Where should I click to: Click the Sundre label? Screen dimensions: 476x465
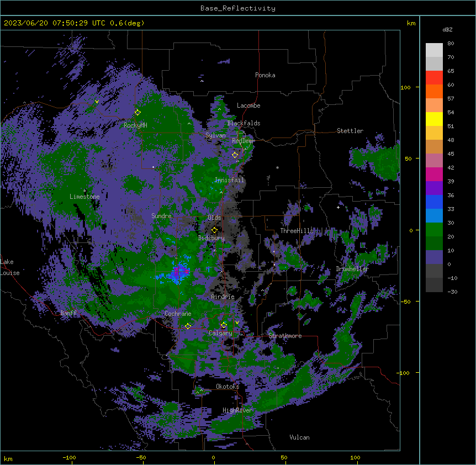pos(161,216)
